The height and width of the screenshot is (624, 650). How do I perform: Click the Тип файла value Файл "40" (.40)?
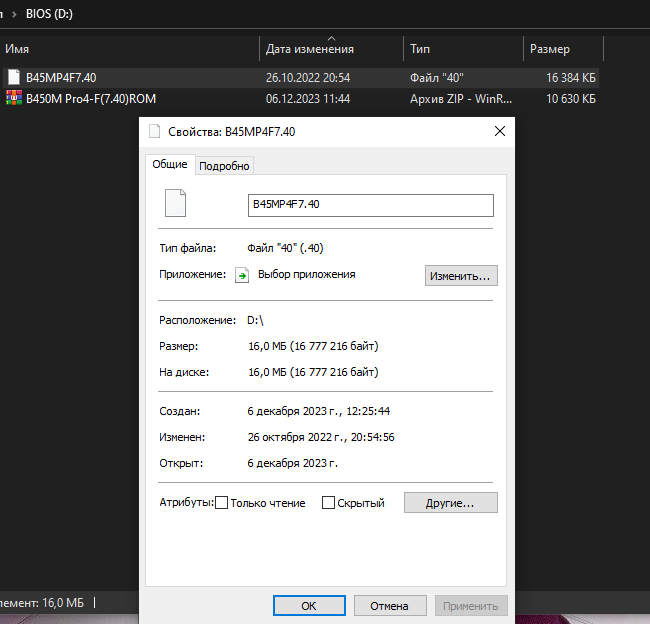[x=285, y=248]
